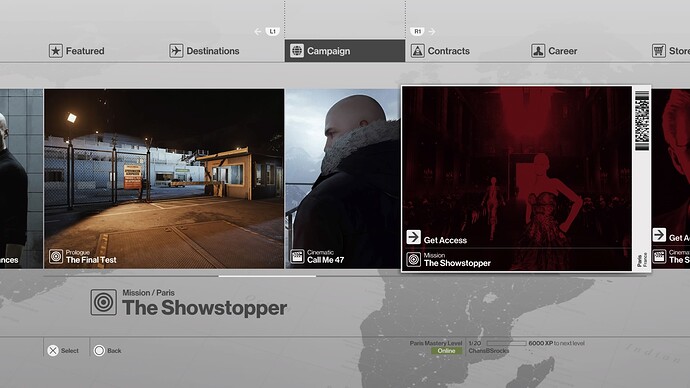Image resolution: width=690 pixels, height=388 pixels.
Task: Click the R1 next tab indicator
Action: [418, 31]
